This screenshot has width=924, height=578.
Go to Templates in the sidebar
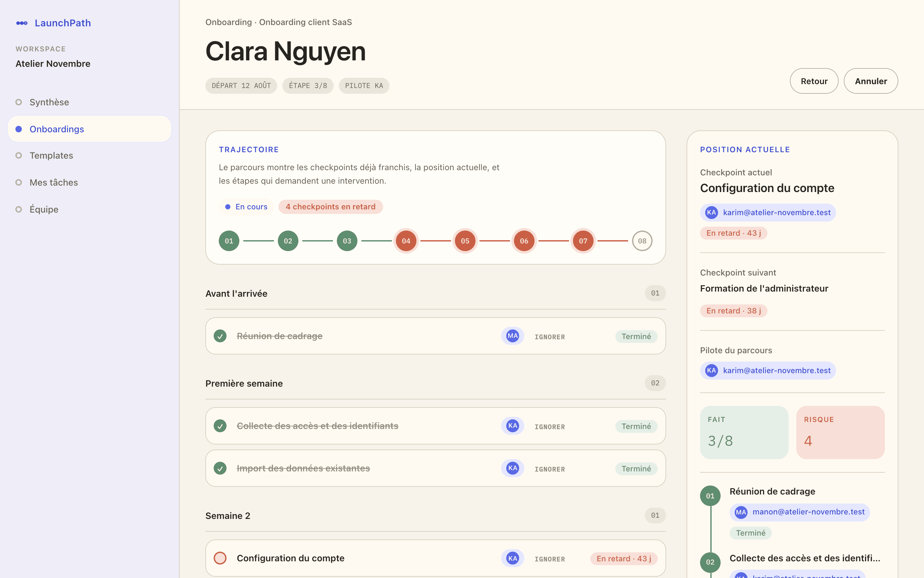click(x=90, y=156)
